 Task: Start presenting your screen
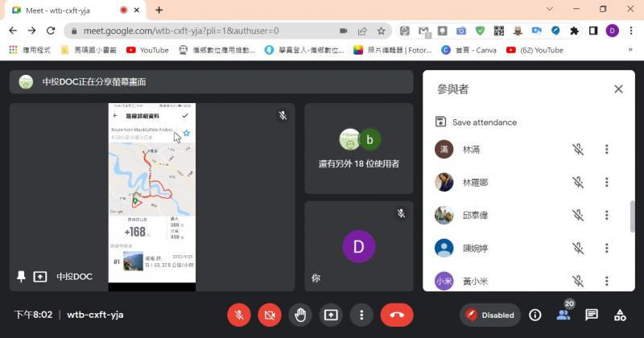pyautogui.click(x=331, y=315)
